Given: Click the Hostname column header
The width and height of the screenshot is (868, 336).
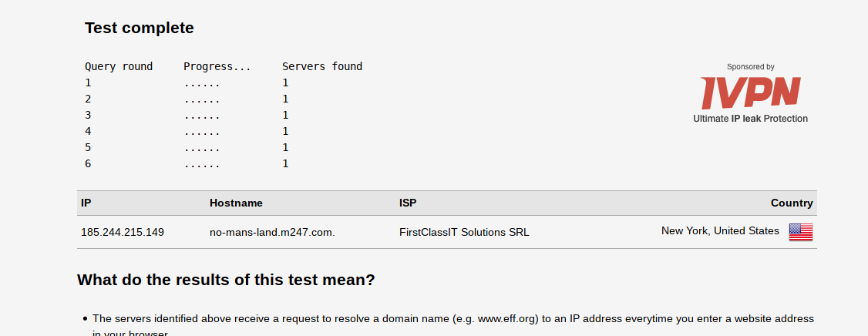Looking at the screenshot, I should click(236, 203).
